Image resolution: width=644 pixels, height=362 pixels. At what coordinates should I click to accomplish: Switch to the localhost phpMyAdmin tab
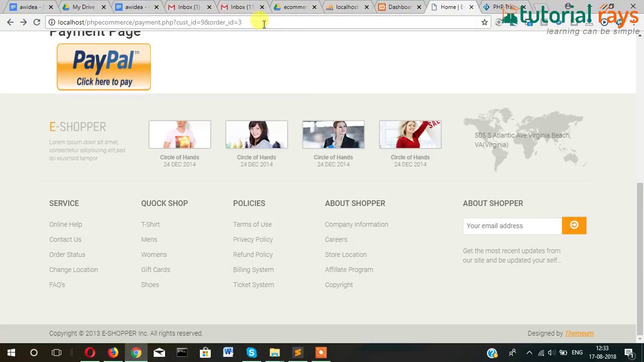coord(347,7)
